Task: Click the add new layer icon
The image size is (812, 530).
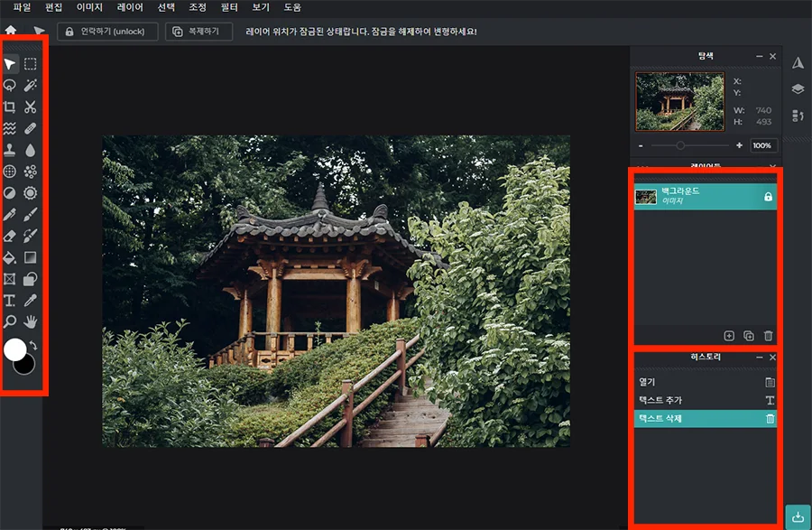Action: (x=729, y=335)
